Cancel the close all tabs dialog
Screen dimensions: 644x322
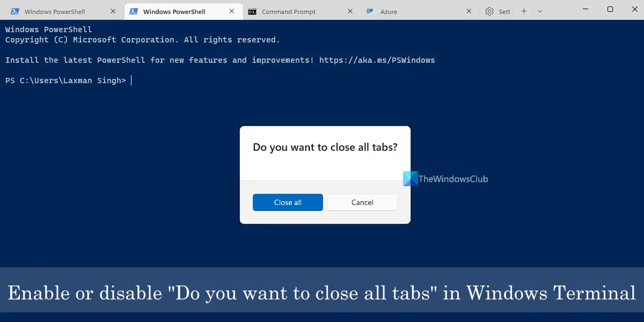362,202
